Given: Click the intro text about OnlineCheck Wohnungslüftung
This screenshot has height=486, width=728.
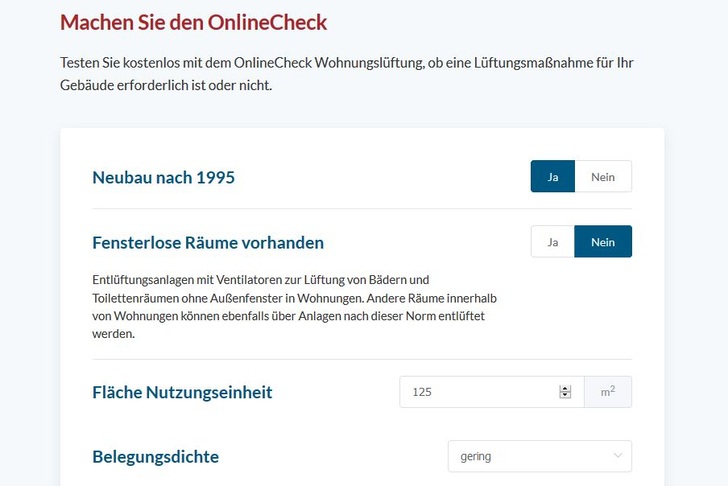Looking at the screenshot, I should 346,74.
